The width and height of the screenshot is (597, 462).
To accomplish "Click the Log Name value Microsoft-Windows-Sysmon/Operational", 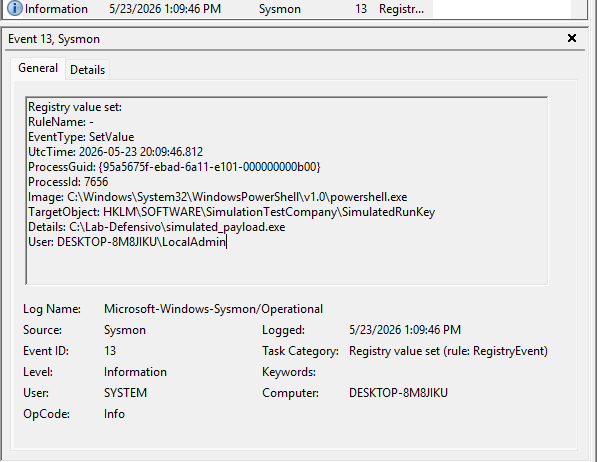I will (213, 309).
